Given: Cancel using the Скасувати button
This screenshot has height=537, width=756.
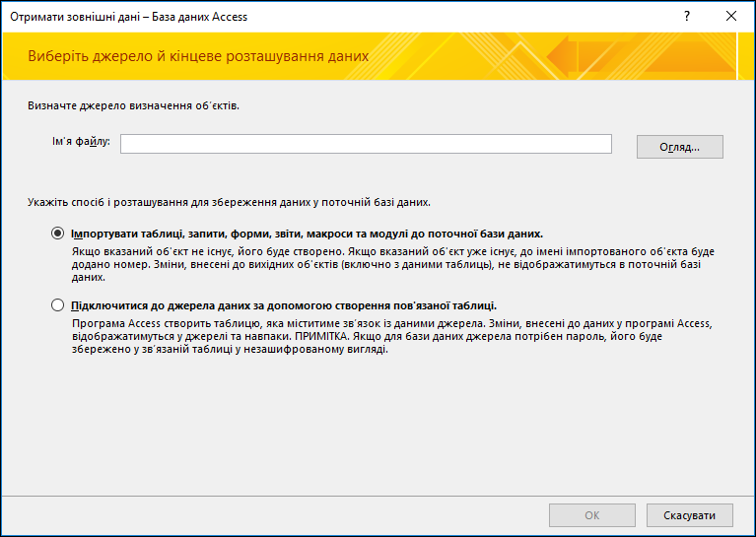Looking at the screenshot, I should tap(689, 515).
